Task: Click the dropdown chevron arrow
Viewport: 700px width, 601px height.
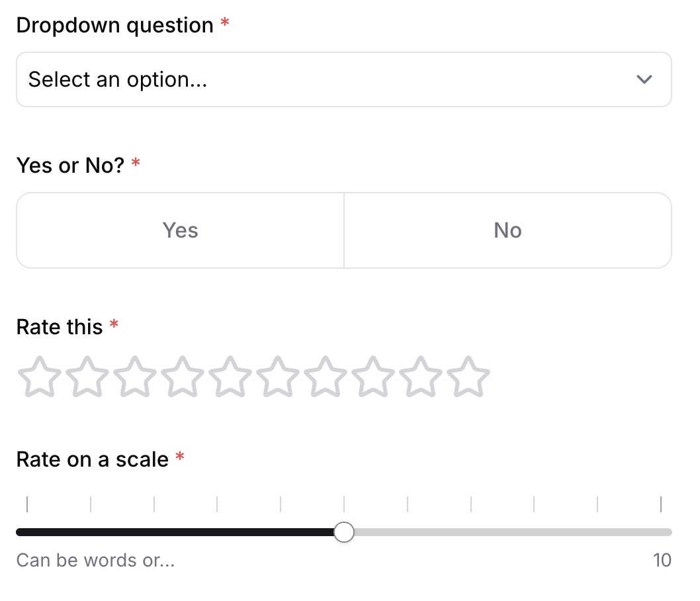Action: pos(644,79)
